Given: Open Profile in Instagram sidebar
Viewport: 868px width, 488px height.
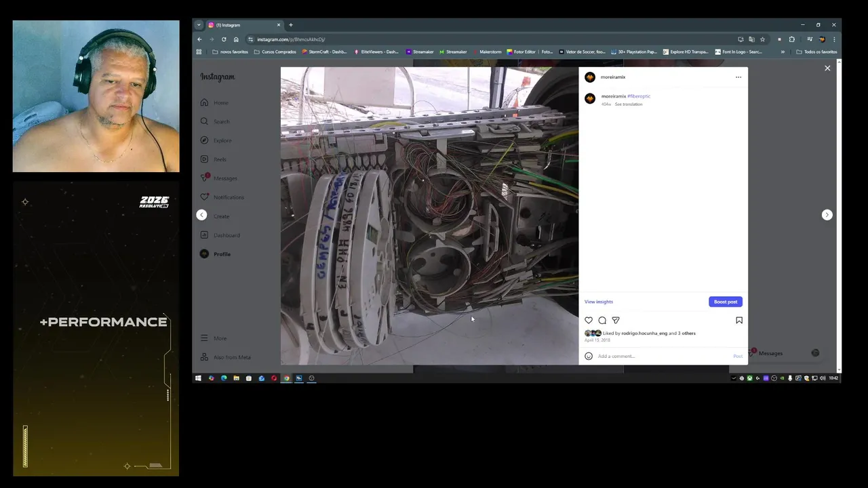Looking at the screenshot, I should point(216,254).
